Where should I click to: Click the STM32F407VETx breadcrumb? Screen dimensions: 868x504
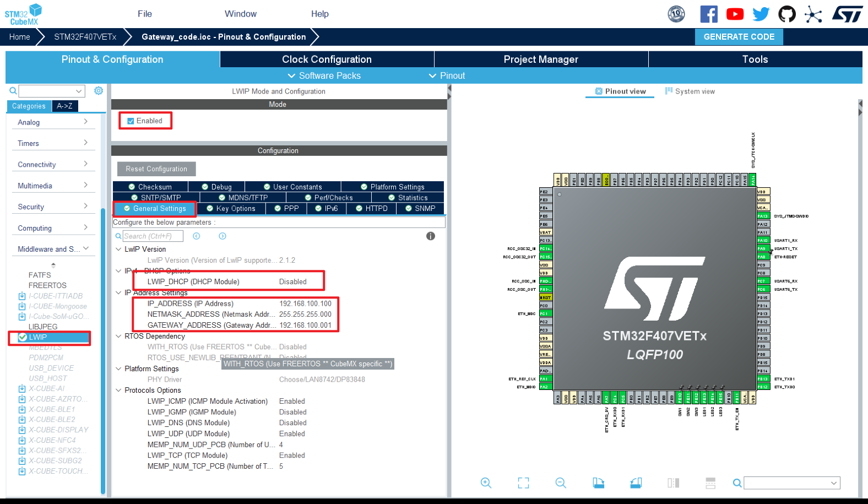[85, 37]
